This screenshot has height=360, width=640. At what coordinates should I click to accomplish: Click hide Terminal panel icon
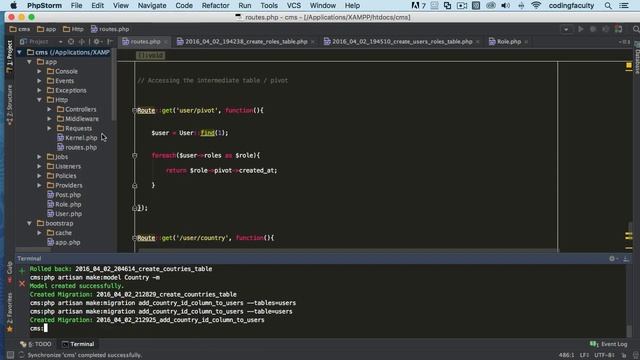tap(626, 258)
